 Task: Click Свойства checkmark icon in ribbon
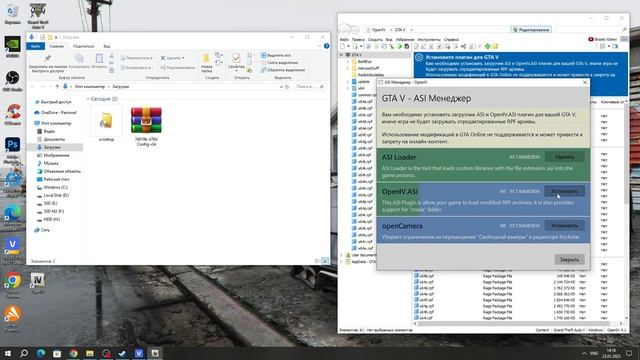[236, 58]
